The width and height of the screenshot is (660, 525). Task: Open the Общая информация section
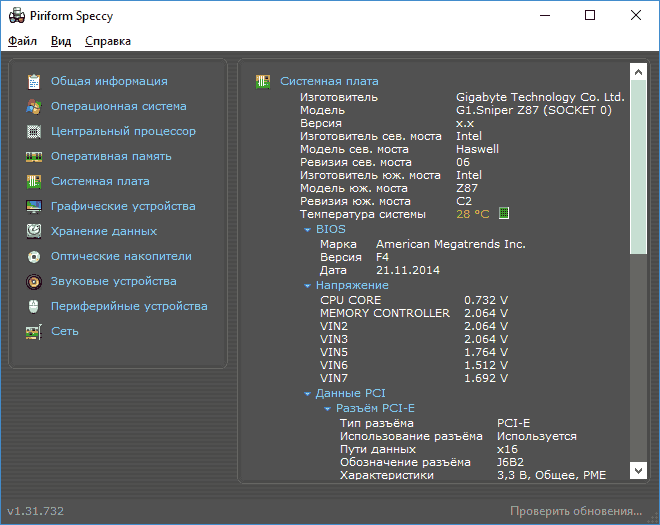pos(109,81)
